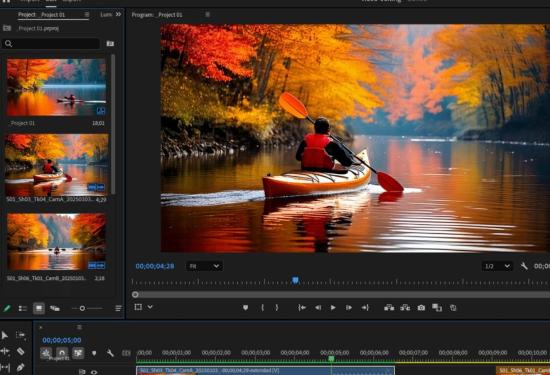The width and height of the screenshot is (550, 375).
Task: Click the Extract button
Action: tap(405, 308)
